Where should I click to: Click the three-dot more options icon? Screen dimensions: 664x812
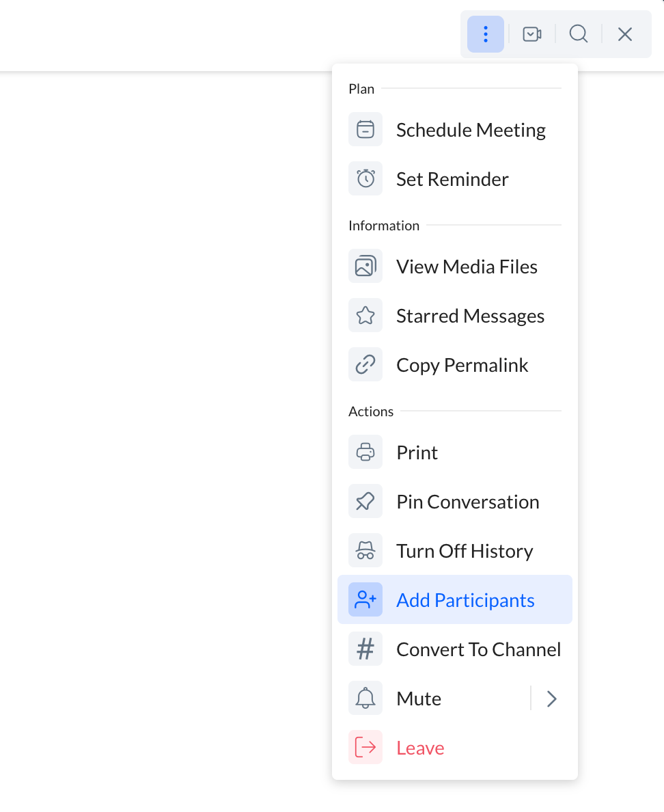pos(485,34)
